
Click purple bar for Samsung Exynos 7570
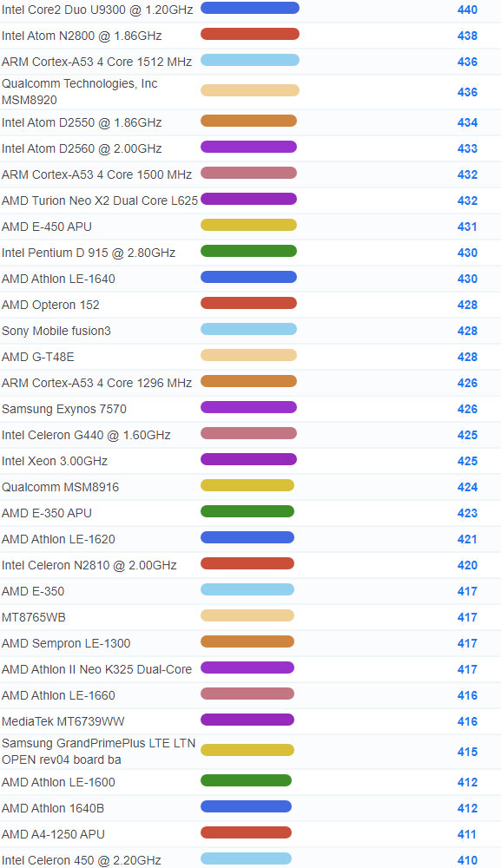pyautogui.click(x=248, y=407)
